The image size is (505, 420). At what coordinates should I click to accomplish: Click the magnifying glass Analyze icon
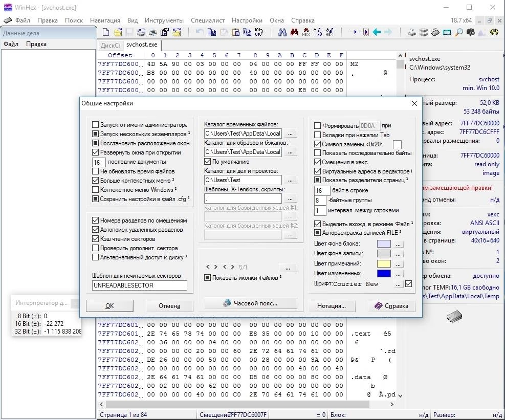pos(458,32)
